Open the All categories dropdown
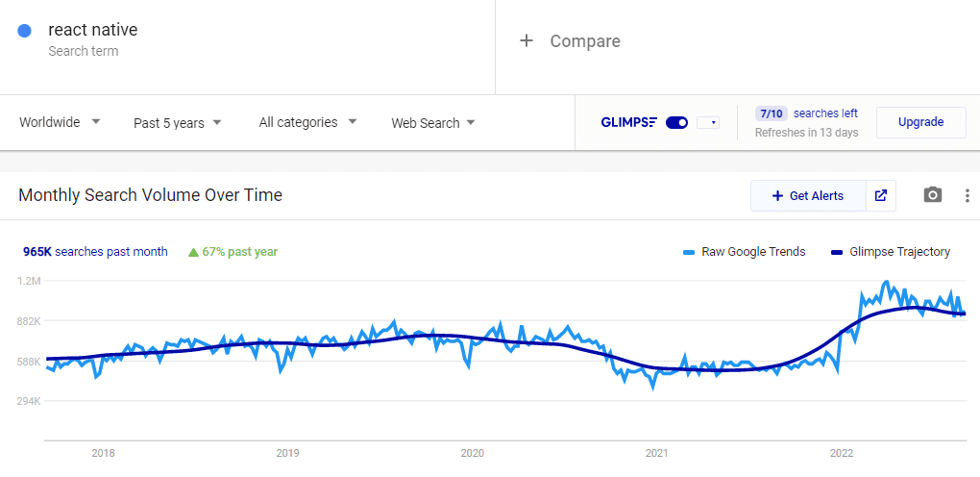Screen dimensions: 980x477 (x=307, y=122)
